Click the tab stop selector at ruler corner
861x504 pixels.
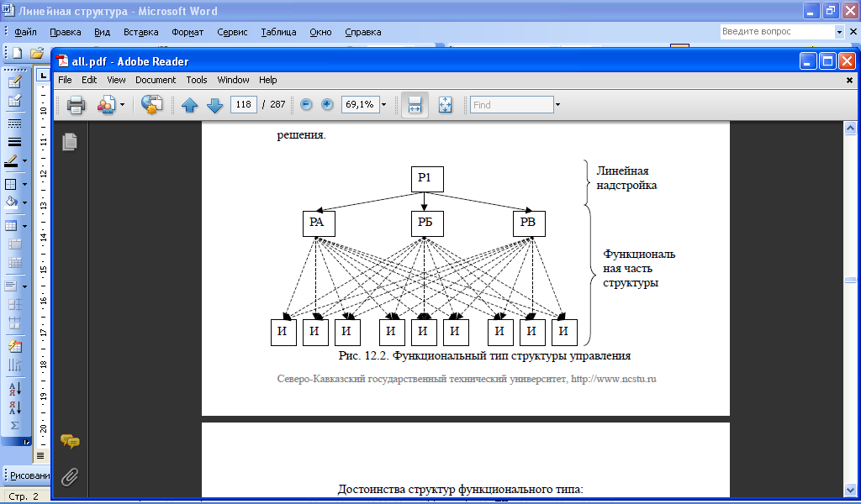pos(43,75)
